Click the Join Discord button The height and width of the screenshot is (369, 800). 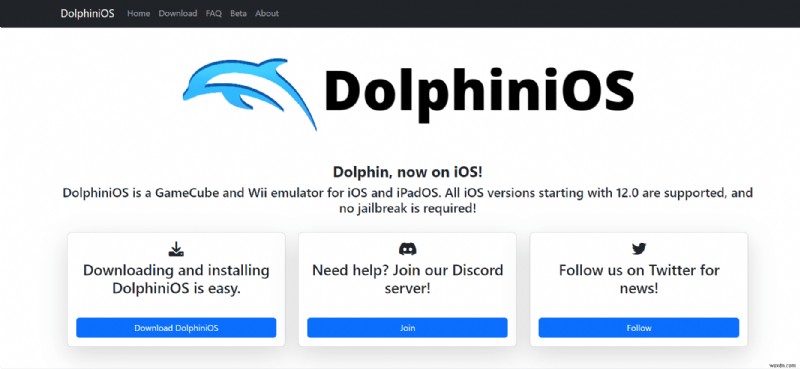point(407,328)
